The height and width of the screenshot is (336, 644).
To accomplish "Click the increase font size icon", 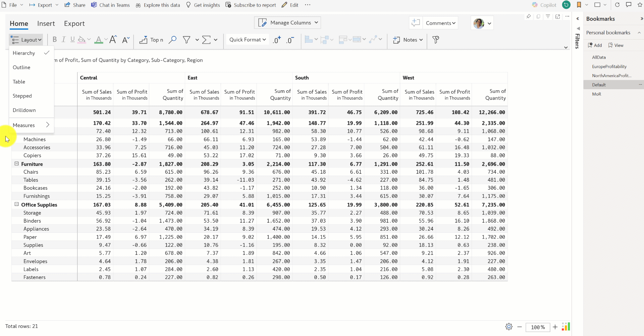I will (113, 40).
